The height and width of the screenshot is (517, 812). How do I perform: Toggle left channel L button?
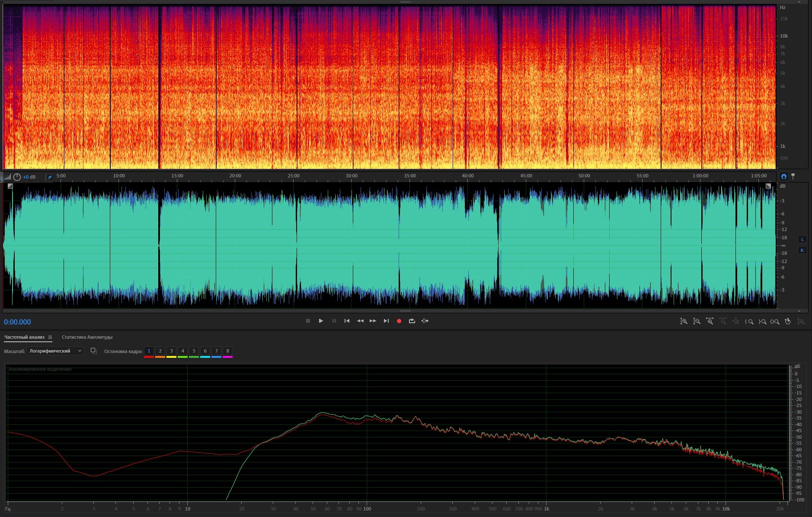[802, 240]
